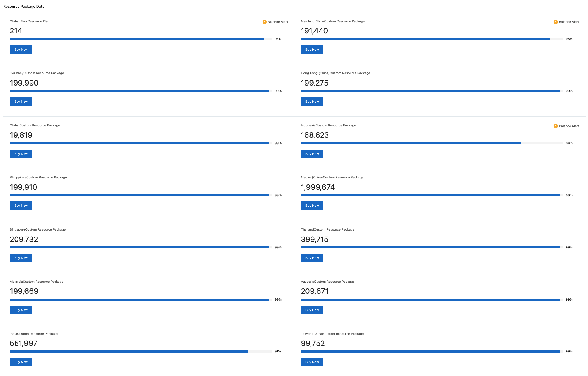Click Balance Alert icon on Indonesia package
Viewport: 588px width, 376px height.
pos(555,126)
